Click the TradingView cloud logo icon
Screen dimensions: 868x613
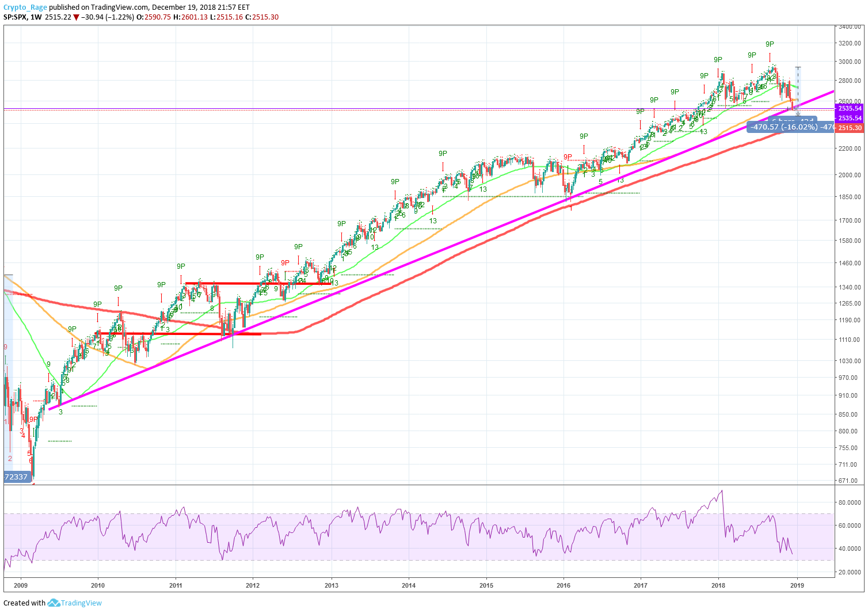(54, 603)
